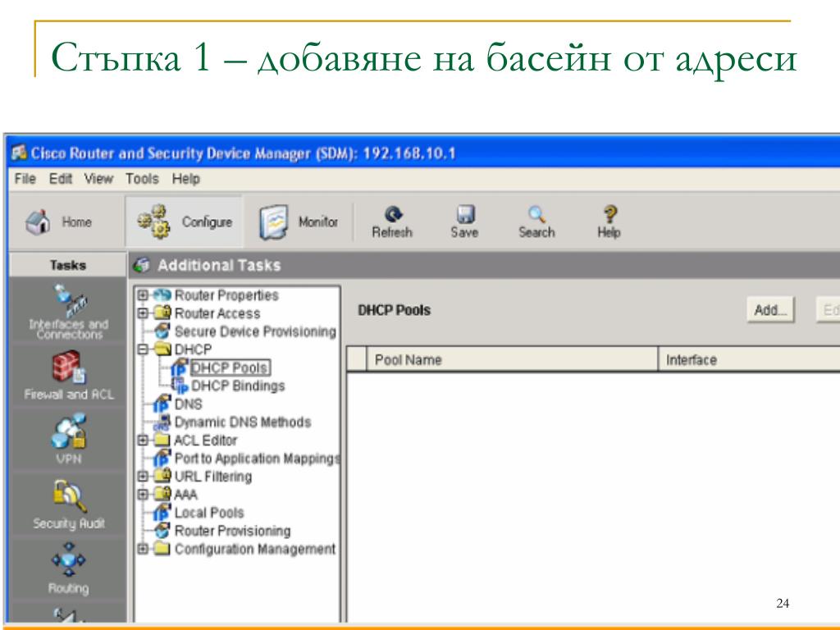Expand the AAA node
Viewport: 840px width, 630px height.
(143, 494)
